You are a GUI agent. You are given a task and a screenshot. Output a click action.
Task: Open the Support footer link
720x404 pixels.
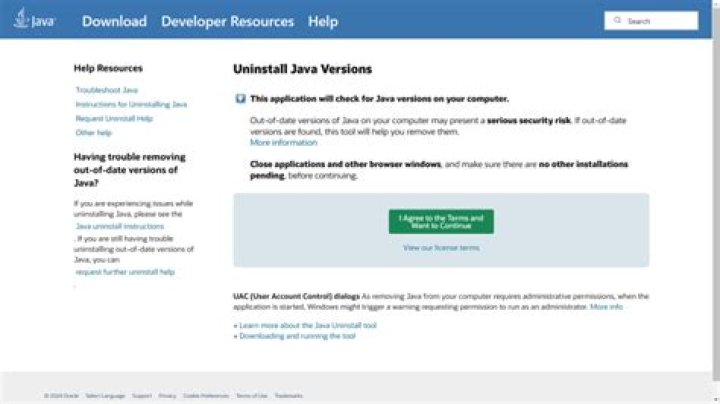coord(142,396)
